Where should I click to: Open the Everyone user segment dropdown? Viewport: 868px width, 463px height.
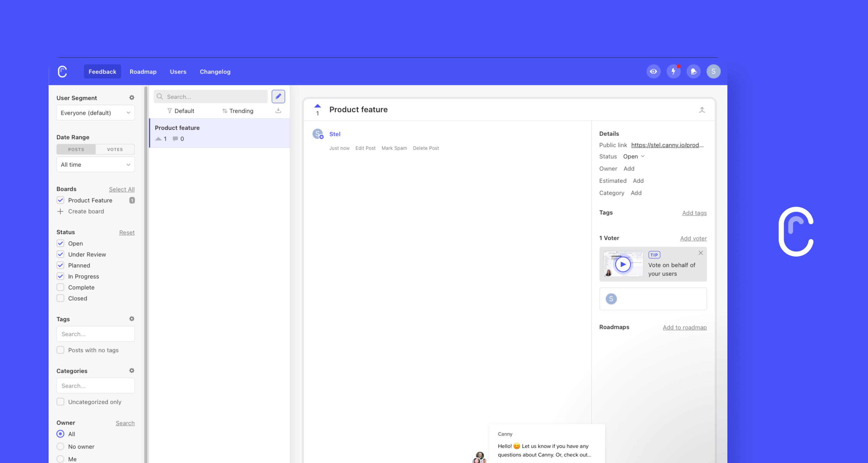click(x=95, y=113)
